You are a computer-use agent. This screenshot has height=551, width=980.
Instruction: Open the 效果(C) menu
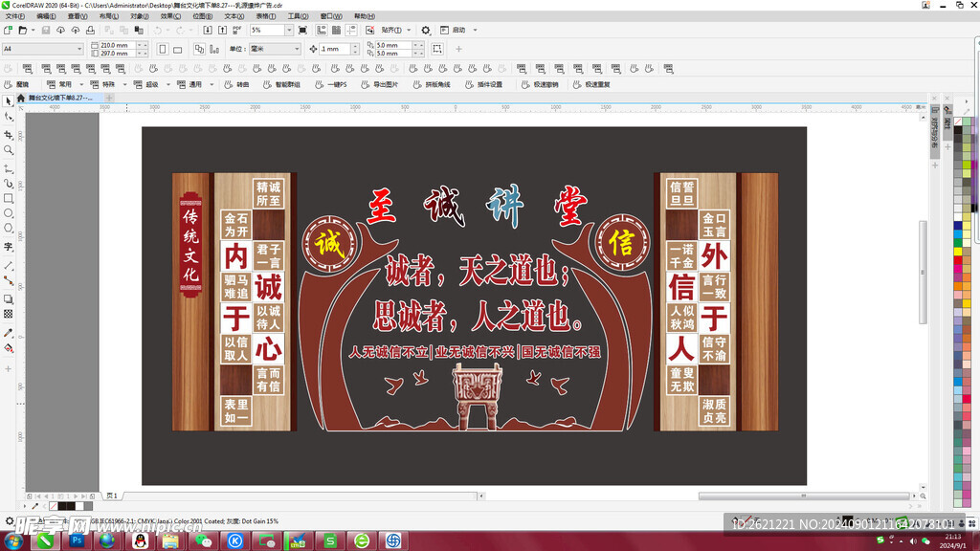[x=170, y=16]
